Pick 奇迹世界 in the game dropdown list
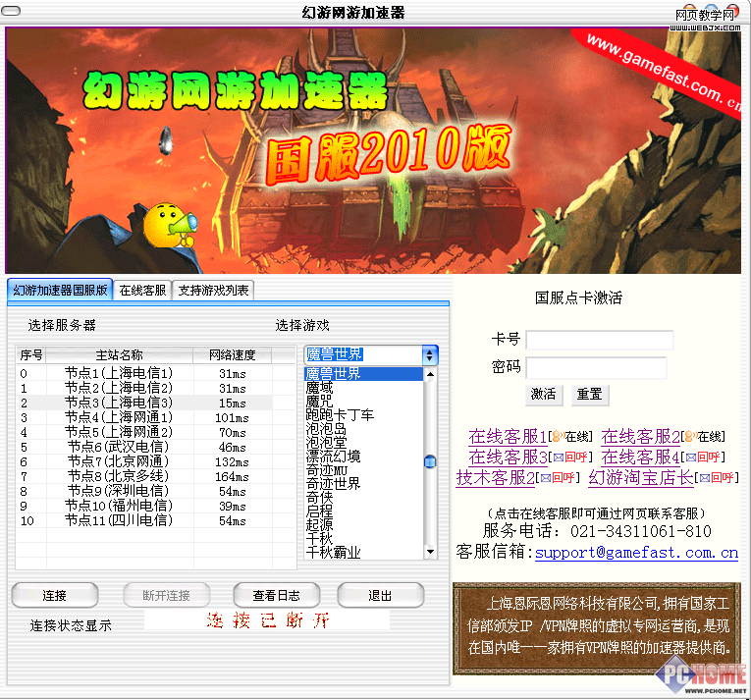The height and width of the screenshot is (700, 751). 333,484
